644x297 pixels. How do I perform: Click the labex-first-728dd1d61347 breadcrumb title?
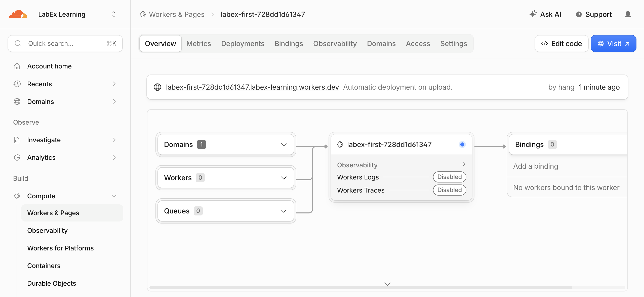pyautogui.click(x=263, y=14)
